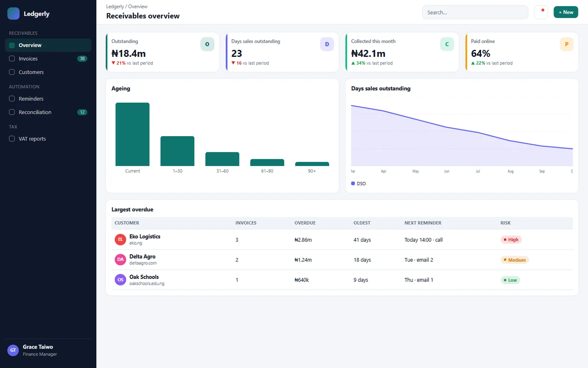Click the Reconciliation sidebar icon
The height and width of the screenshot is (368, 588).
(12, 112)
